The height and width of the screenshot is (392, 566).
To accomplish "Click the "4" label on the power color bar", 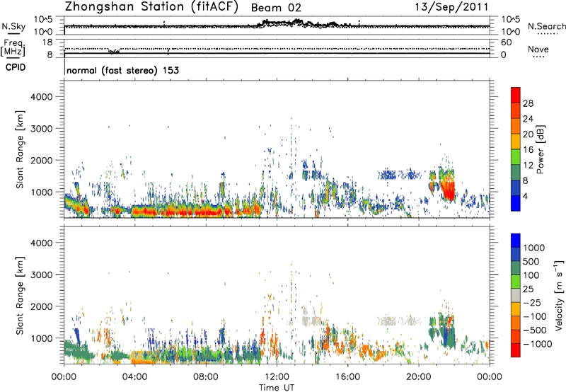I will [526, 197].
